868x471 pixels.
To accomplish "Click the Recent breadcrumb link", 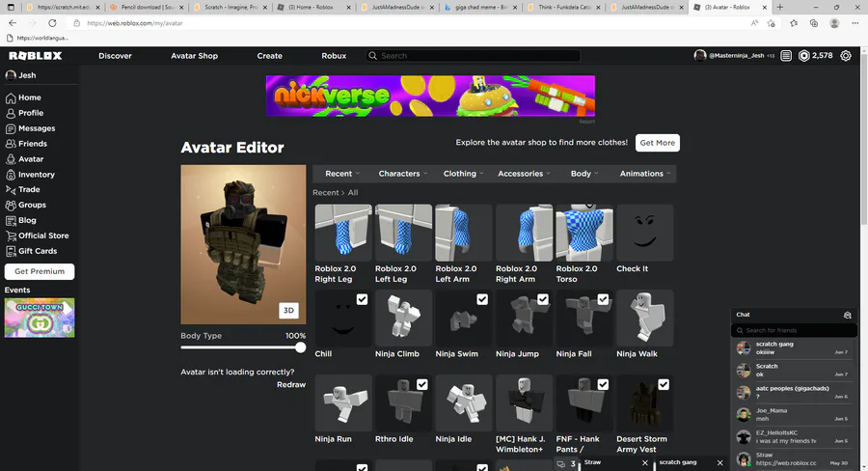I will [326, 193].
